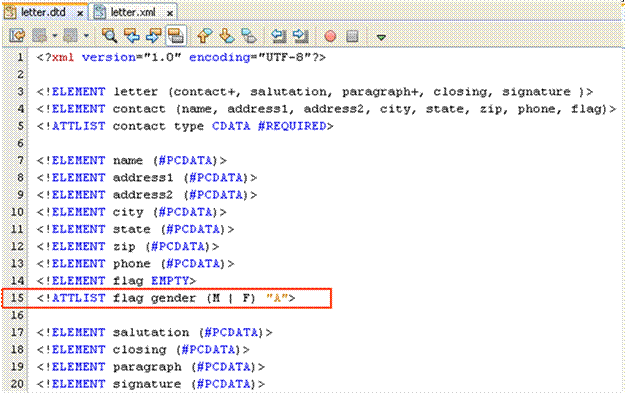
Task: Shift line right icon
Action: tap(301, 36)
